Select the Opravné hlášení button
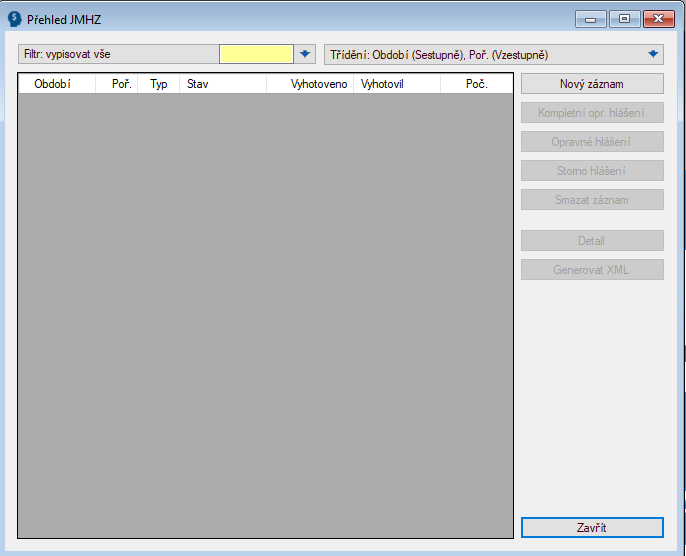 (x=592, y=142)
